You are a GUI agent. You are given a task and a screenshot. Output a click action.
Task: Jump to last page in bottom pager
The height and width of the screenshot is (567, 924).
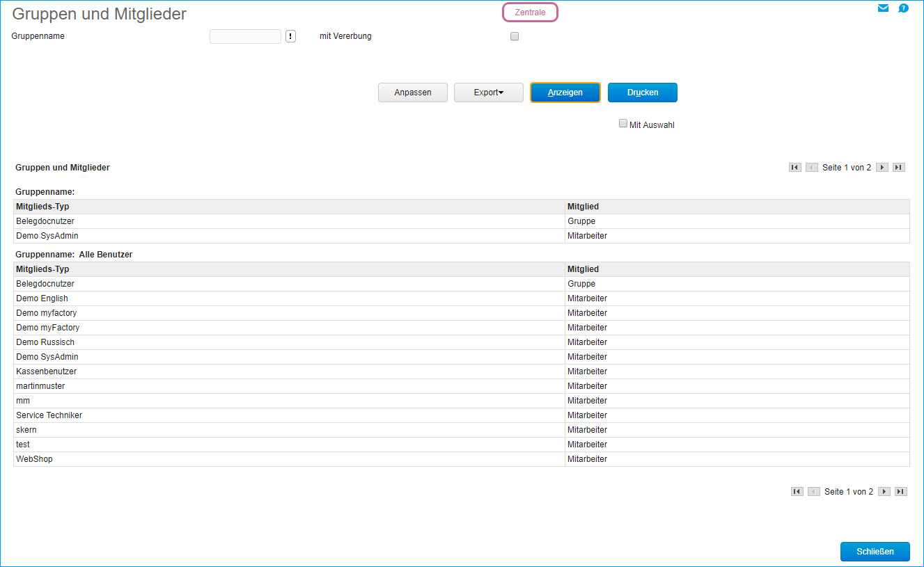coord(901,492)
